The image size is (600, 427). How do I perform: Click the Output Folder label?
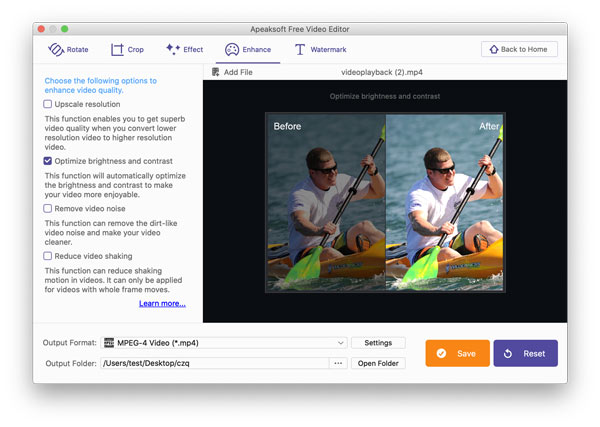click(x=71, y=363)
